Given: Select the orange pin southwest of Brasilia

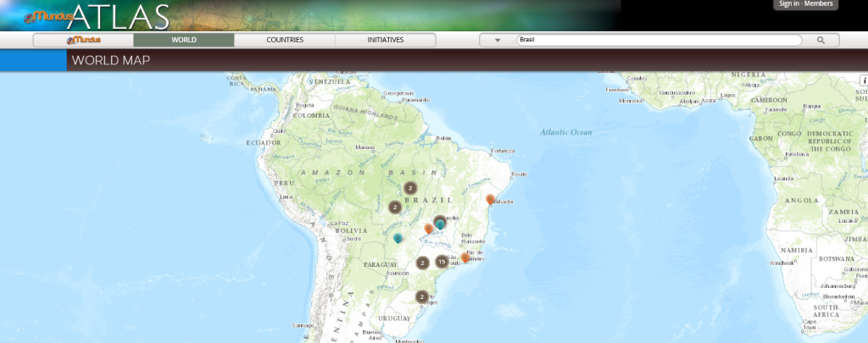Looking at the screenshot, I should (428, 229).
